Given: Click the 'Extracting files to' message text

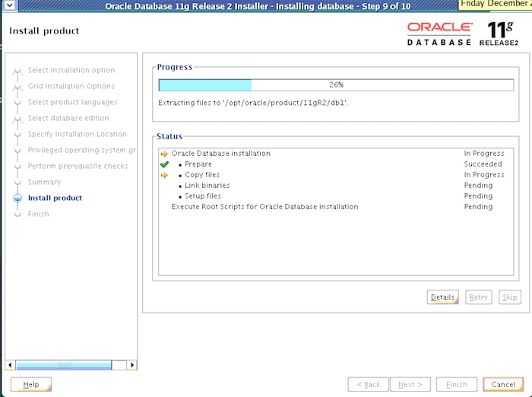Looking at the screenshot, I should click(x=253, y=103).
